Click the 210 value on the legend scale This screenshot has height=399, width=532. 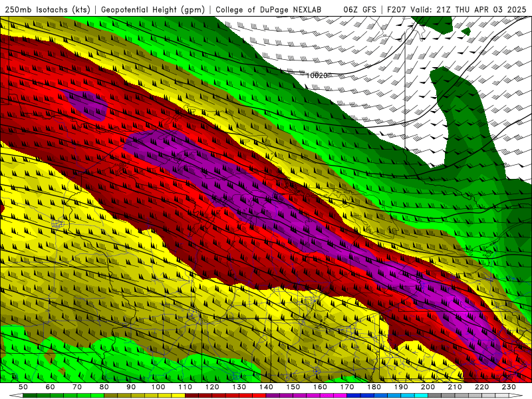[x=455, y=387]
